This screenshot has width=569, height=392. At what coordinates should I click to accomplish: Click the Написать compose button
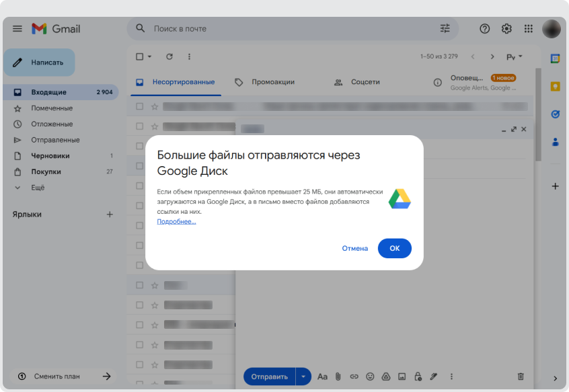tap(39, 63)
